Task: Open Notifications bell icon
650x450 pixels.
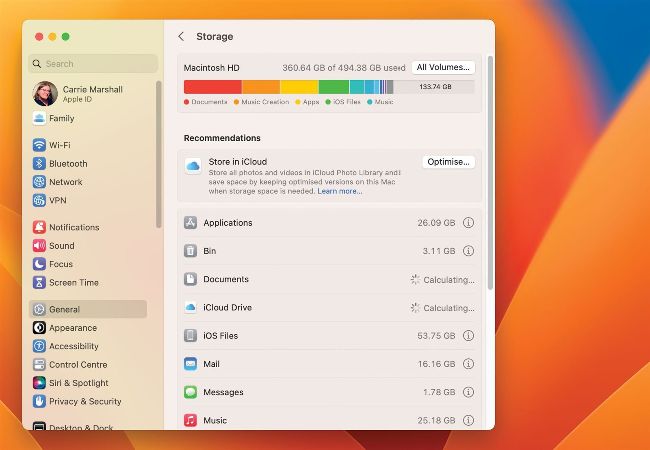Action: pyautogui.click(x=39, y=227)
